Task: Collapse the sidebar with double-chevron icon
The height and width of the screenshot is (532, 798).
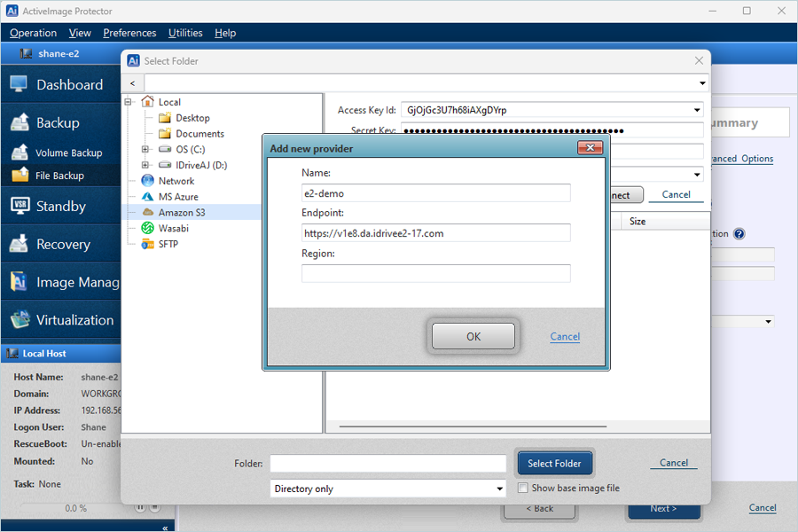Action: pyautogui.click(x=165, y=528)
